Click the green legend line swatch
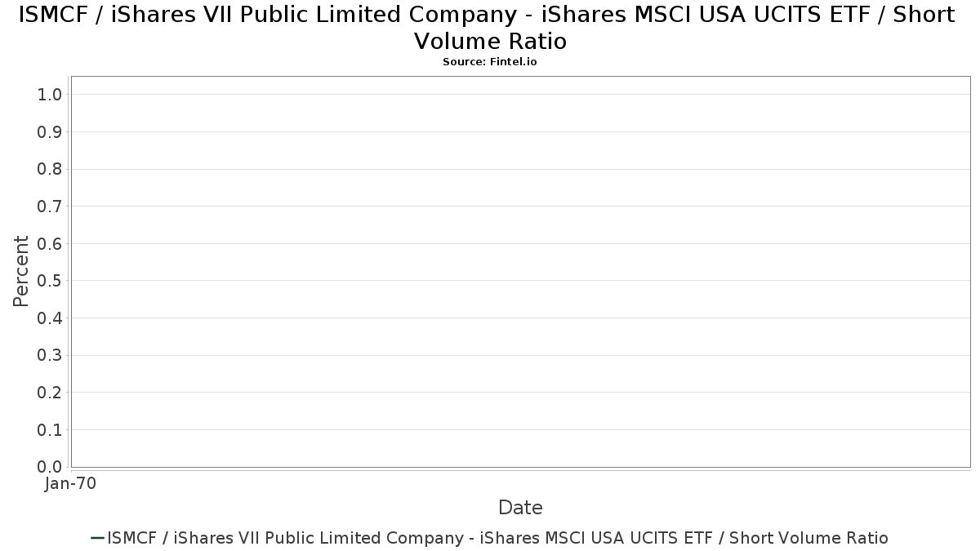This screenshot has width=980, height=551. 97,538
